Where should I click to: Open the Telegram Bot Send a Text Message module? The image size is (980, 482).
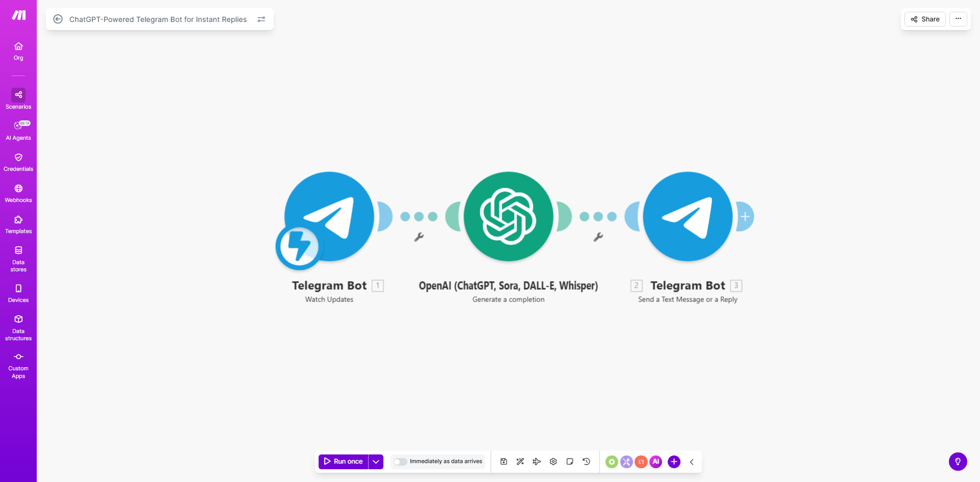coord(688,216)
